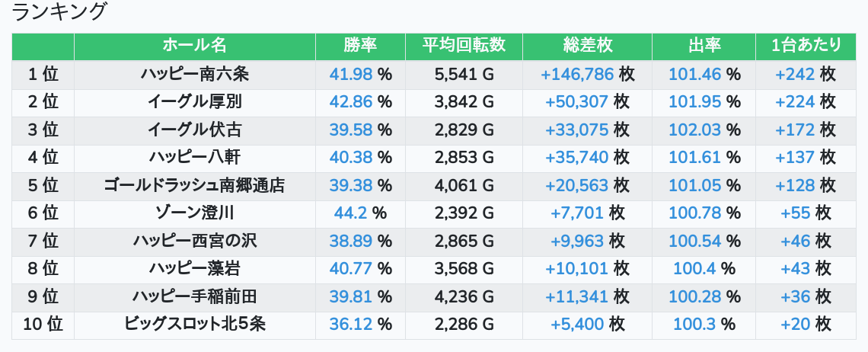Select the 102.03 payout rate value
Screen dimensions: 868x352
[694, 130]
